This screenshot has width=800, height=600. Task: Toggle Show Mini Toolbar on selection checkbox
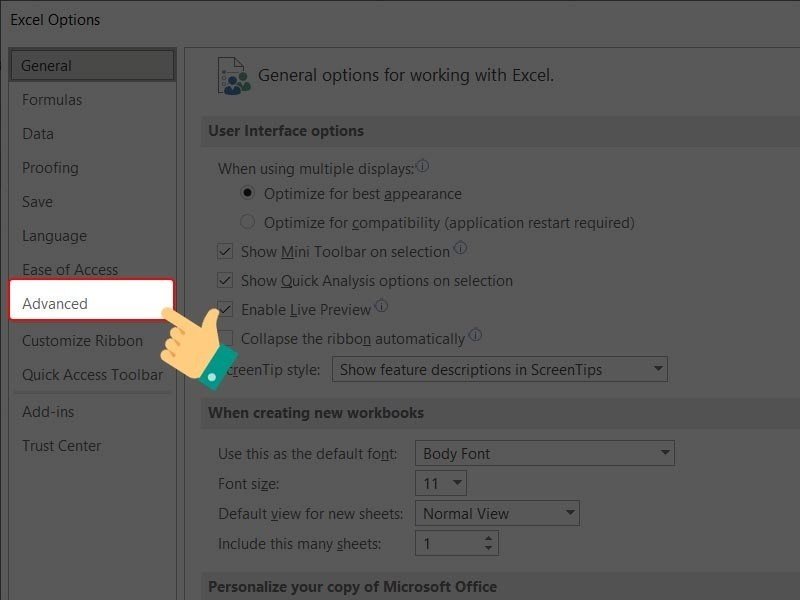[x=225, y=252]
